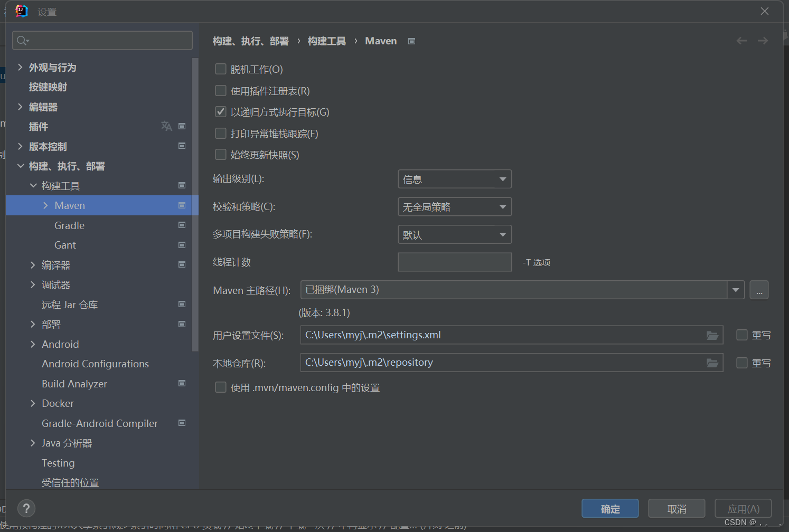This screenshot has width=789, height=532.
Task: Click the IntelliJ IDEA logo in title bar
Action: tap(22, 11)
